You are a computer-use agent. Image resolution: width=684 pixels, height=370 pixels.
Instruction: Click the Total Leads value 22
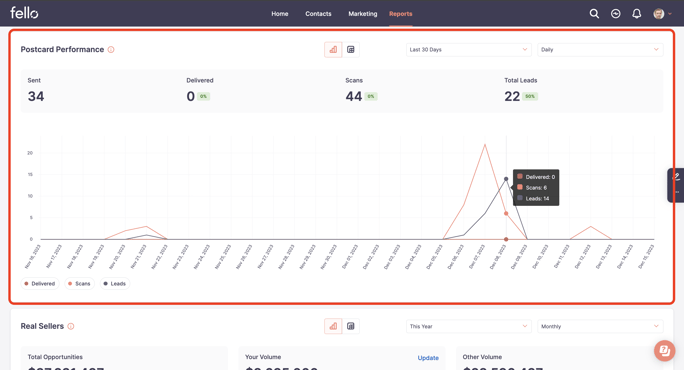pyautogui.click(x=512, y=96)
